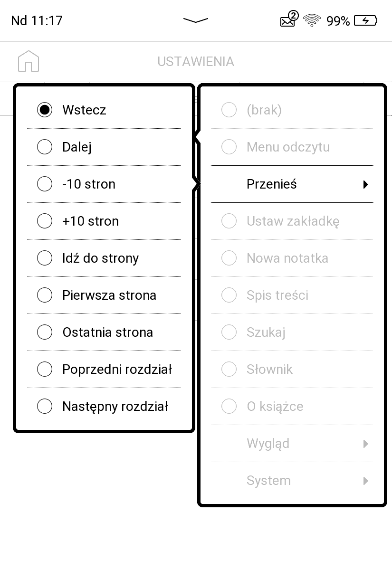
Task: Choose the Dalej radio option
Action: coord(104,147)
